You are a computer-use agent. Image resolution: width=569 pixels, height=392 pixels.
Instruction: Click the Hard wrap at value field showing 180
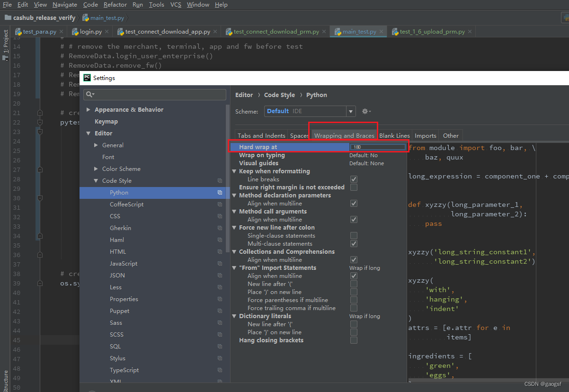377,147
